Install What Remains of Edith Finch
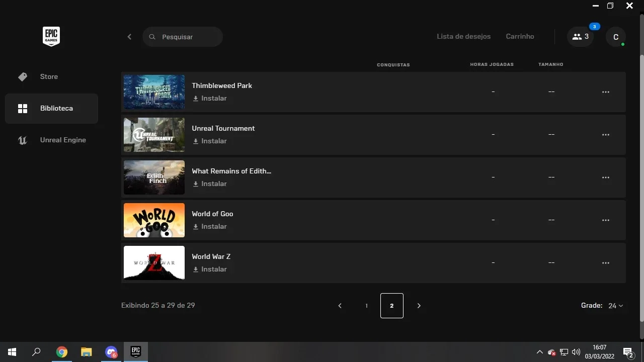This screenshot has height=362, width=644. click(210, 184)
